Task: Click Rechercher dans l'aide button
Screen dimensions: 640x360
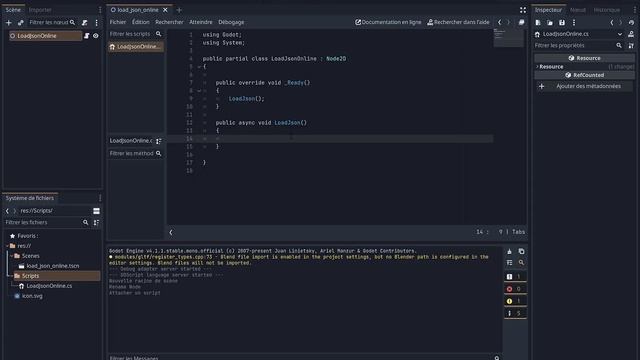Action: (x=458, y=22)
